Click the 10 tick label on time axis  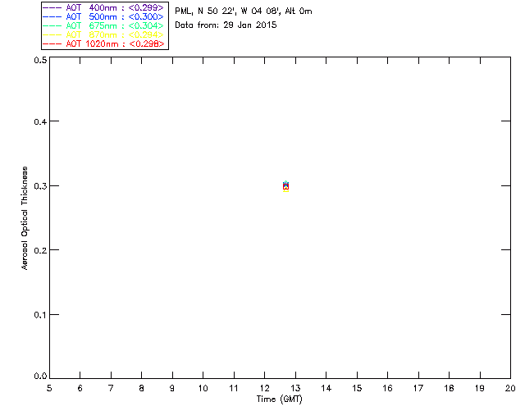coord(203,389)
